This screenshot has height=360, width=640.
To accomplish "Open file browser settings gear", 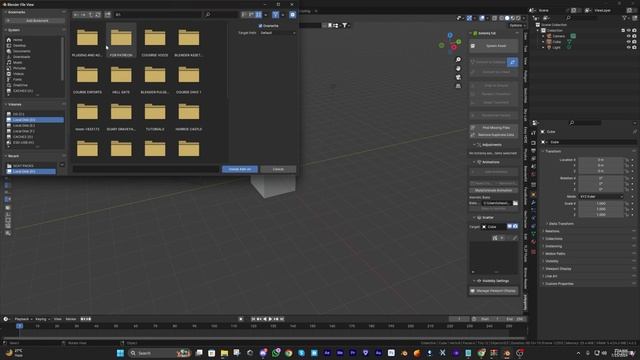I will 293,15.
